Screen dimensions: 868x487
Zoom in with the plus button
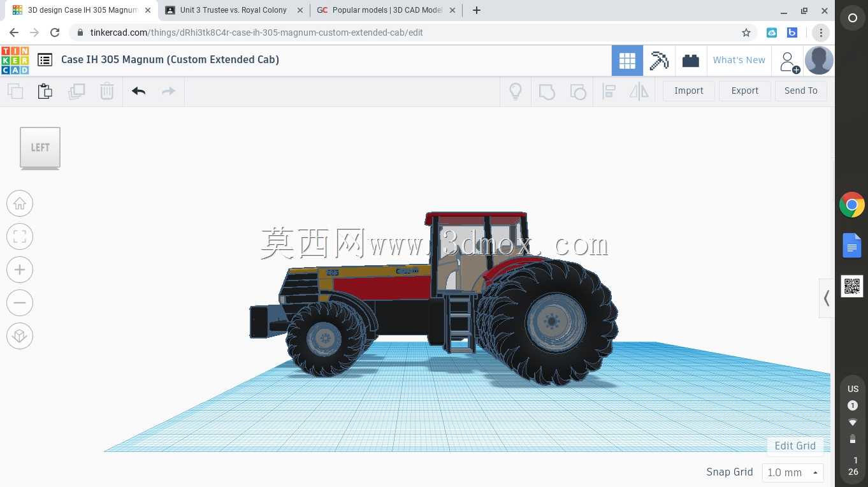[20, 270]
